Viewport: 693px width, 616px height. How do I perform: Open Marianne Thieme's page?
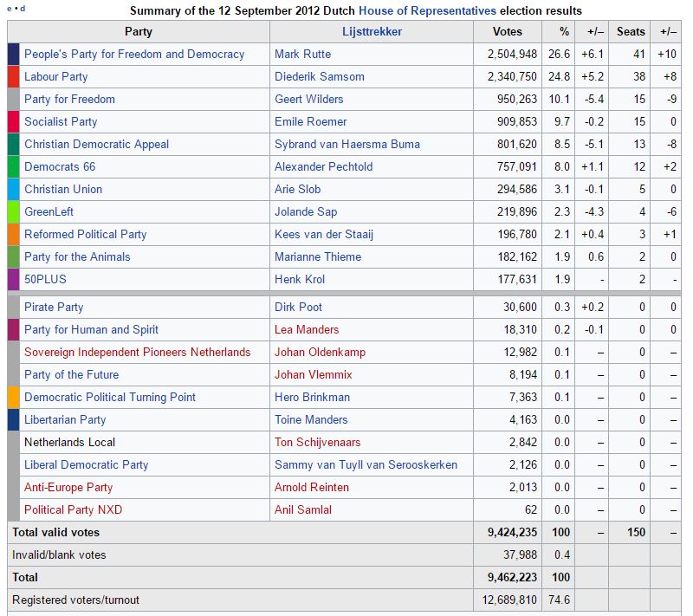click(x=318, y=257)
